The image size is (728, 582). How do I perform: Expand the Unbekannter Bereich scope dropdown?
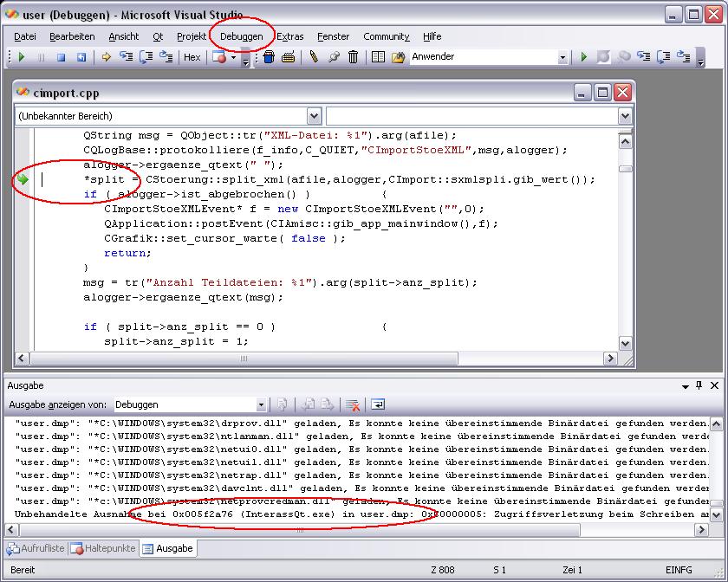point(314,116)
